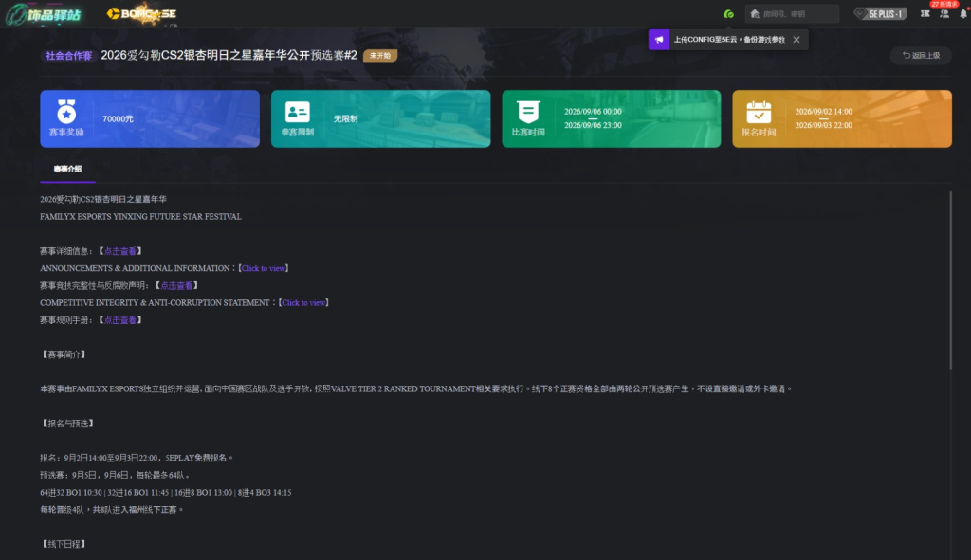The height and width of the screenshot is (560, 971).
Task: Click the ticket icon in top bar
Action: [925, 13]
